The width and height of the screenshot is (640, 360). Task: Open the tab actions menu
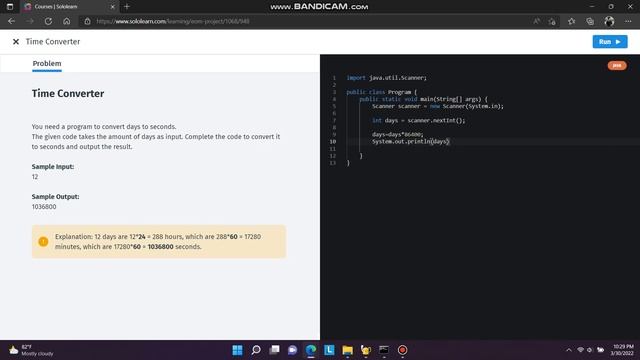coord(10,7)
